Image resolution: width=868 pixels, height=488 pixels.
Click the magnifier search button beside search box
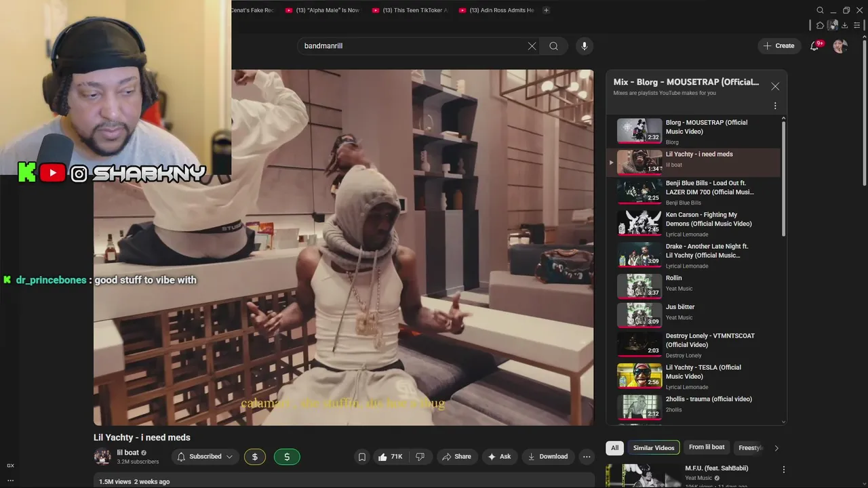(x=554, y=46)
